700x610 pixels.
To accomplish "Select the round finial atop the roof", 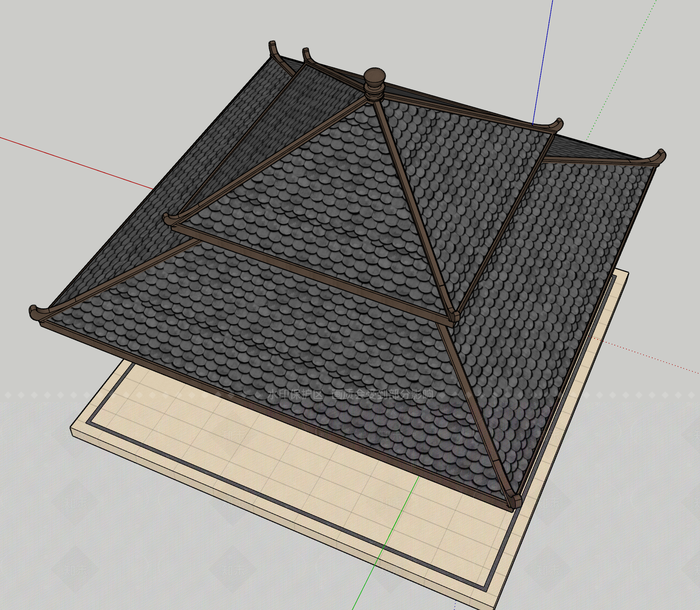I will (x=374, y=84).
